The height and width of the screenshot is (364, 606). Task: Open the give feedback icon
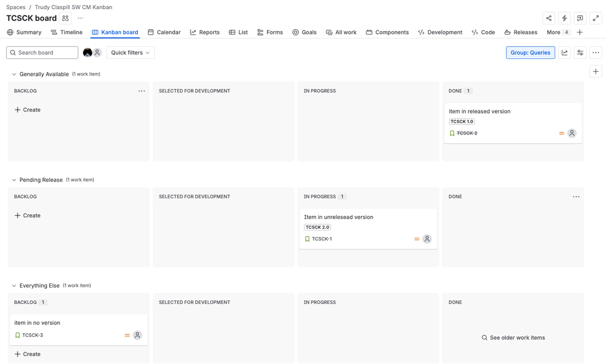(x=580, y=18)
